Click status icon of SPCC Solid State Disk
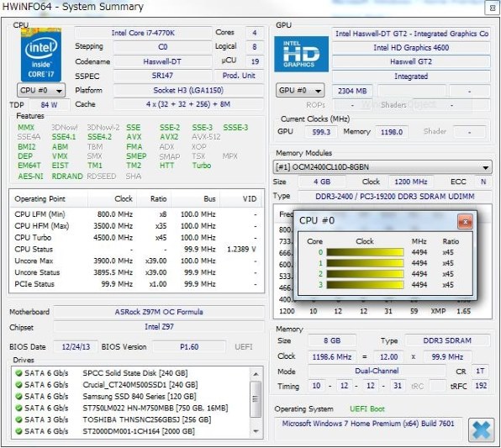 point(18,373)
